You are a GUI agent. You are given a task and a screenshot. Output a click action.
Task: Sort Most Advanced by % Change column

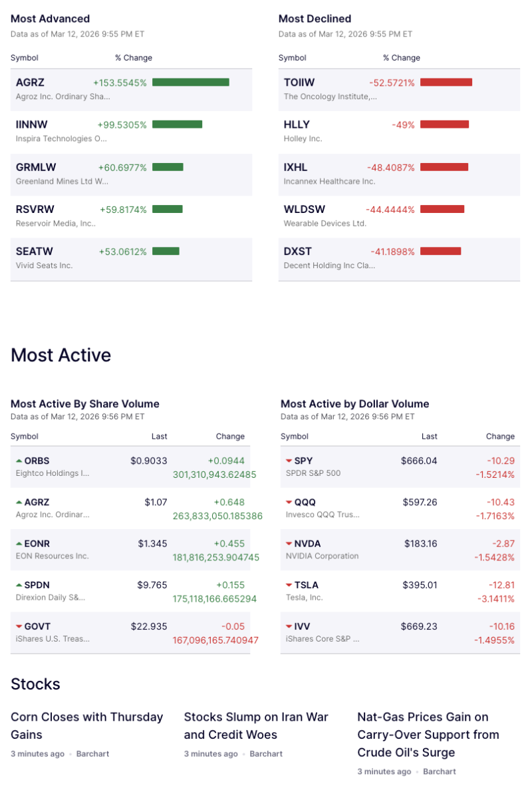(x=134, y=58)
